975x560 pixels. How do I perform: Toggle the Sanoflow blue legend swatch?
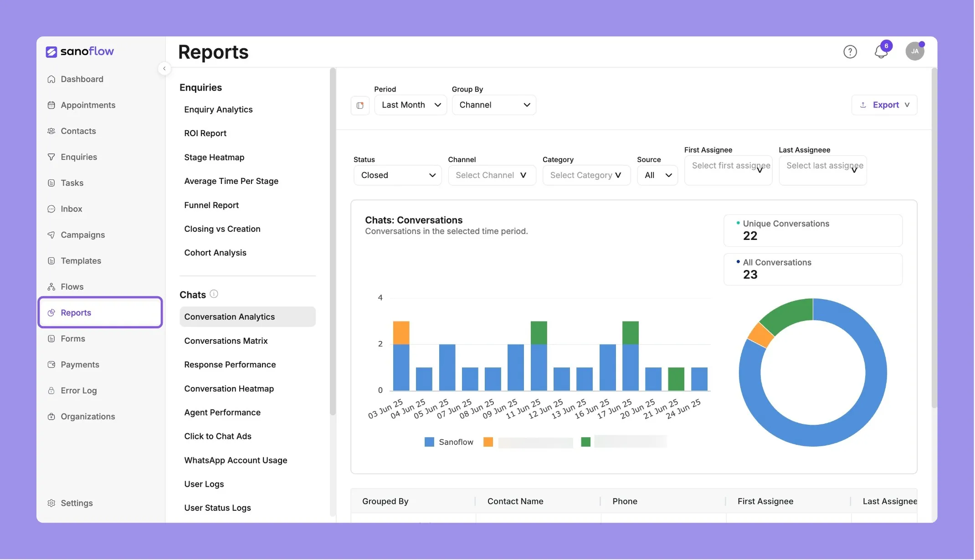429,442
